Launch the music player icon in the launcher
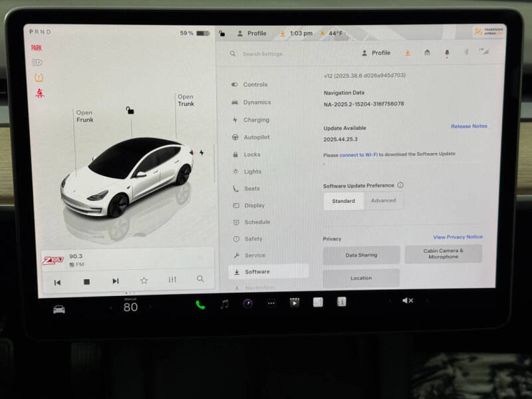This screenshot has width=532, height=399. (x=223, y=303)
